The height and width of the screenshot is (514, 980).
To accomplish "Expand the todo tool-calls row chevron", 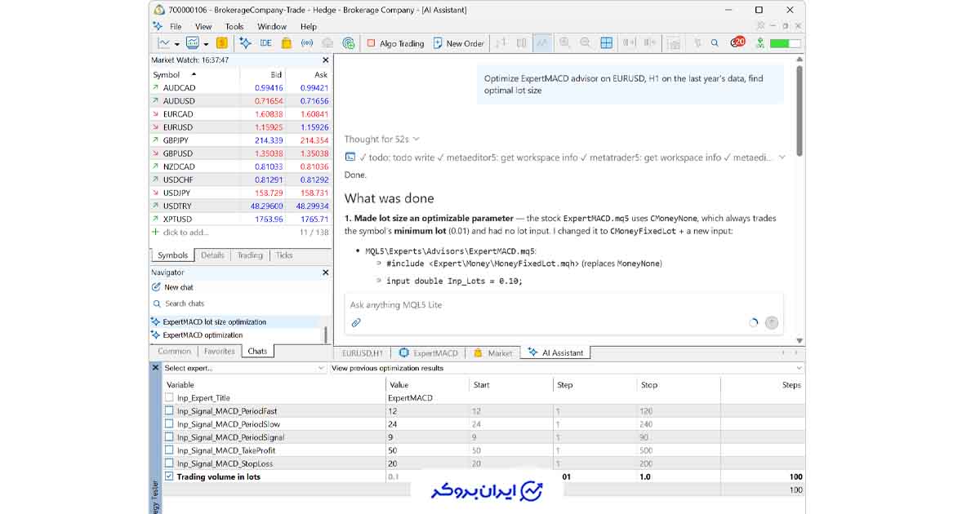I will pyautogui.click(x=782, y=157).
